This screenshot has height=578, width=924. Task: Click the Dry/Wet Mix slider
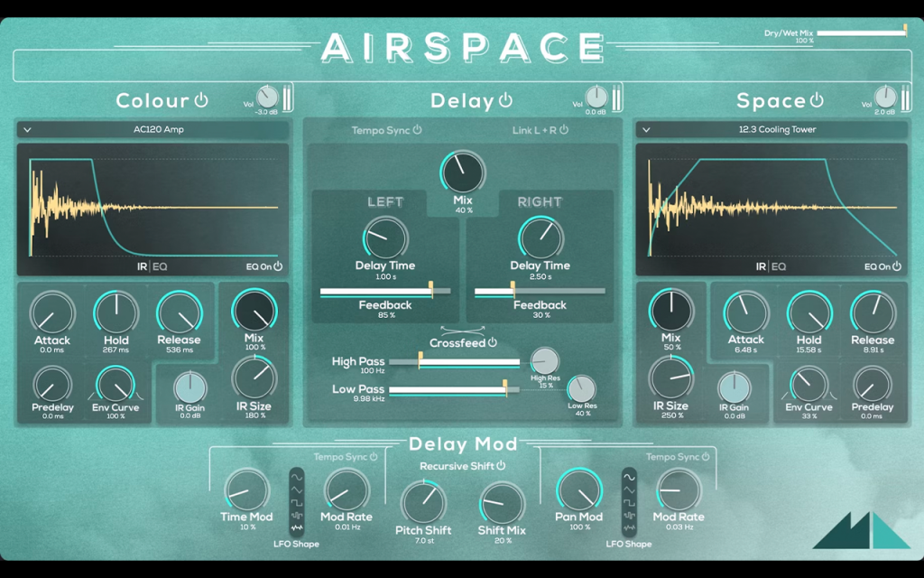pos(862,33)
